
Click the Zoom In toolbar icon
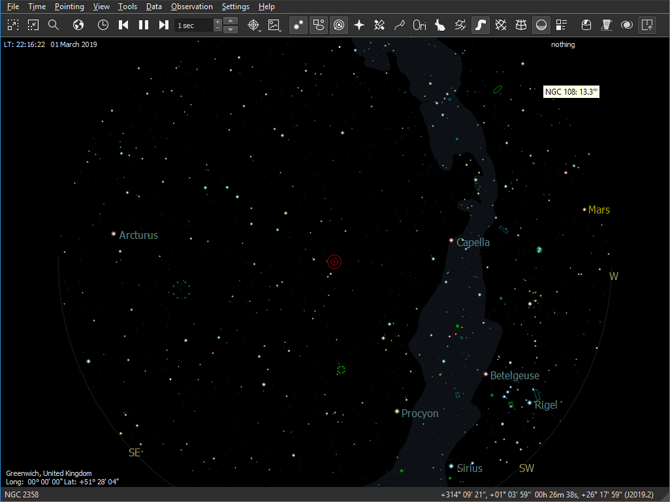click(x=13, y=25)
